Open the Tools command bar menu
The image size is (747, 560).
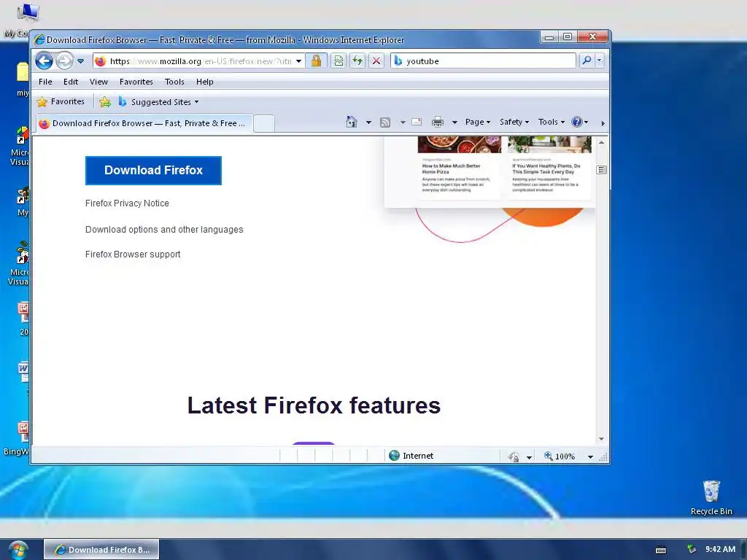[551, 122]
